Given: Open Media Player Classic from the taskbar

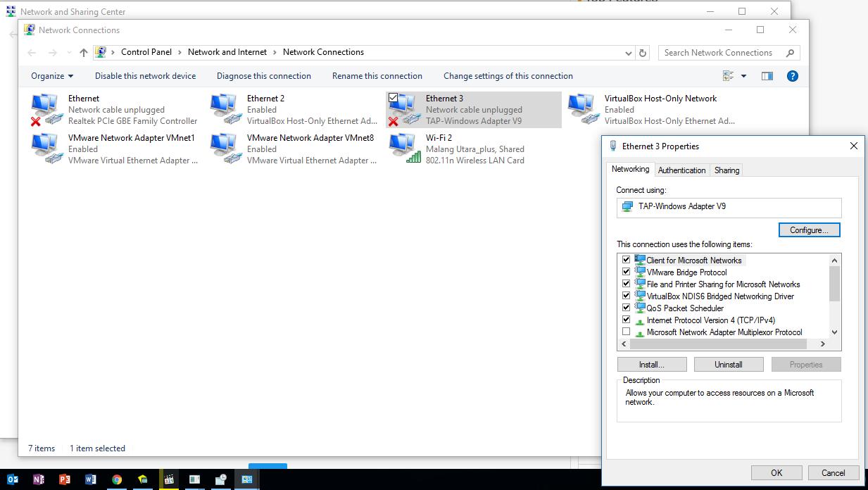Looking at the screenshot, I should pyautogui.click(x=168, y=479).
